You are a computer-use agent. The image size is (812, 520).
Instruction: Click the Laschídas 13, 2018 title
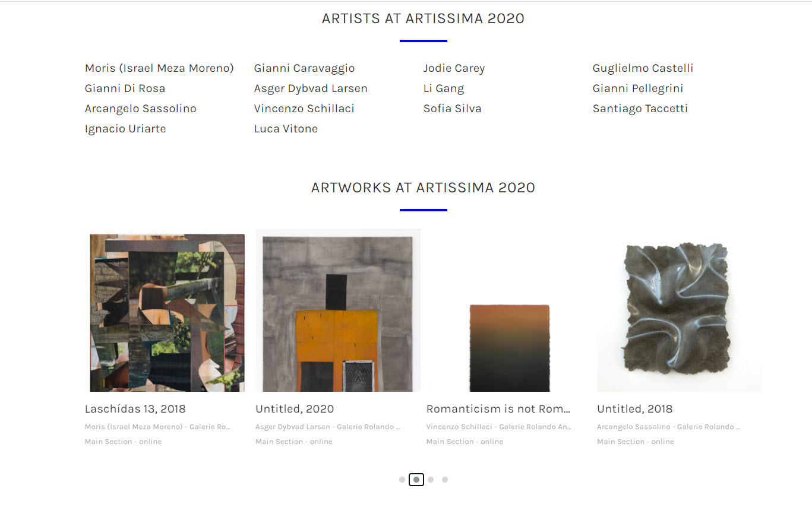point(135,409)
